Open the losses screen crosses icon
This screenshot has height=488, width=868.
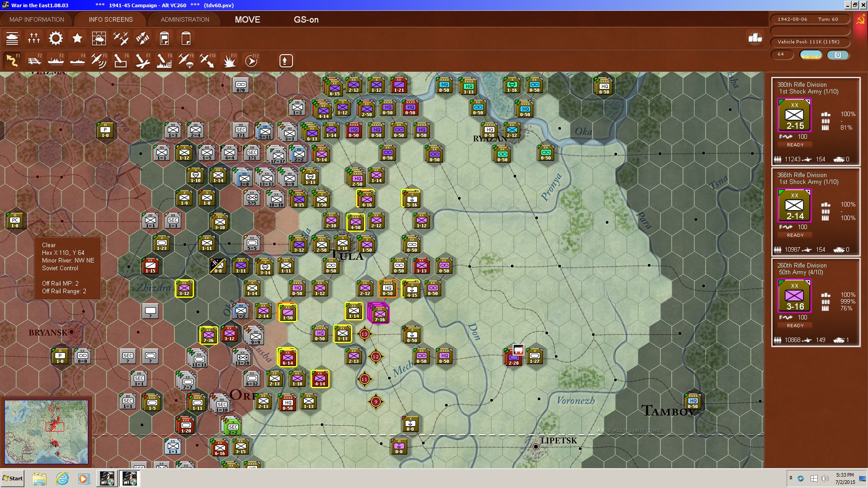click(34, 38)
